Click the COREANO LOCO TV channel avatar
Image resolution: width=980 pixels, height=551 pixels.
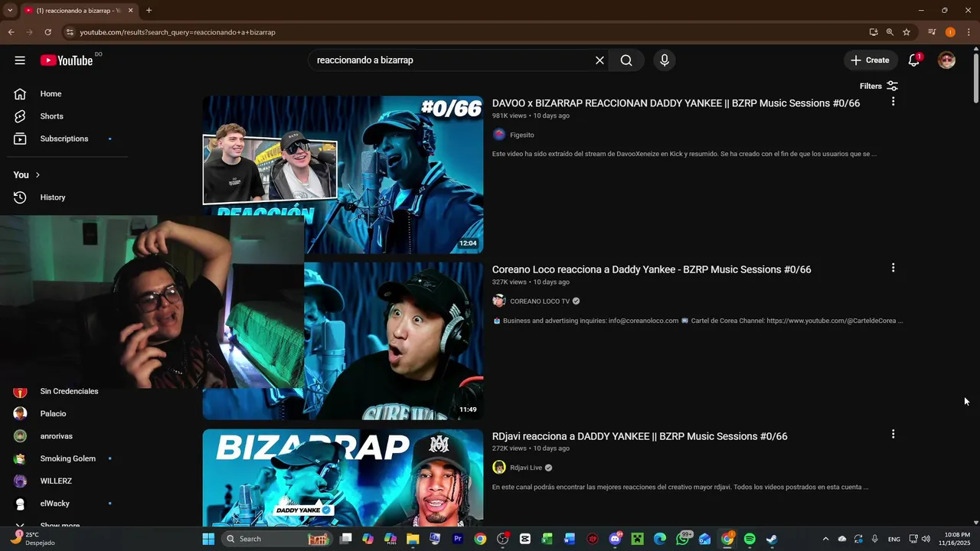(499, 301)
